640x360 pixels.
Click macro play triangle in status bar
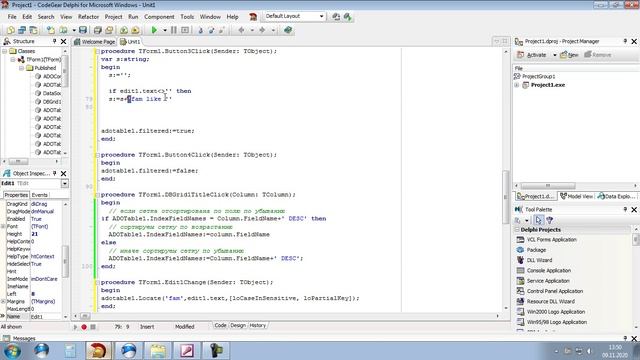[x=76, y=327]
